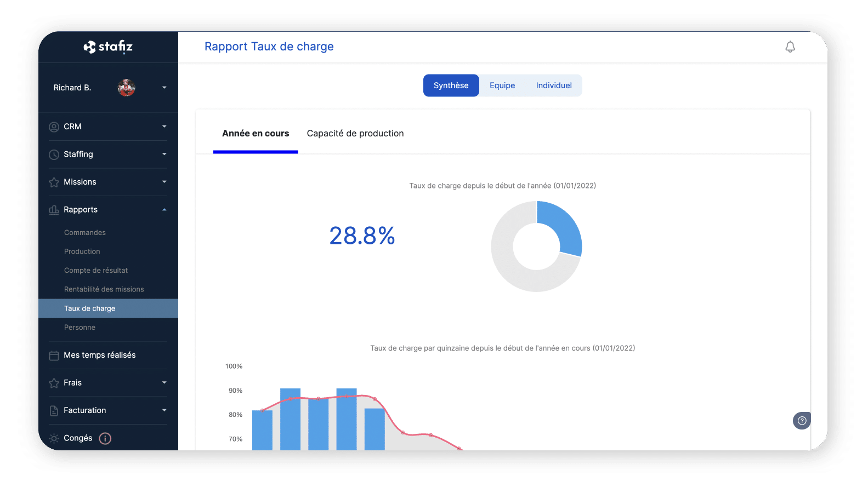
Task: Click the Mes temps réalisés calendar icon
Action: [x=54, y=356]
